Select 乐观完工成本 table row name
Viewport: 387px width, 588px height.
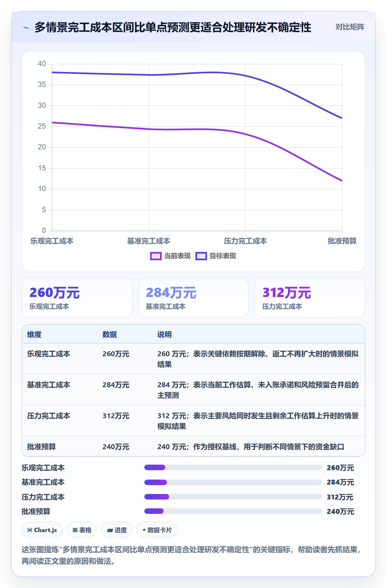click(49, 354)
